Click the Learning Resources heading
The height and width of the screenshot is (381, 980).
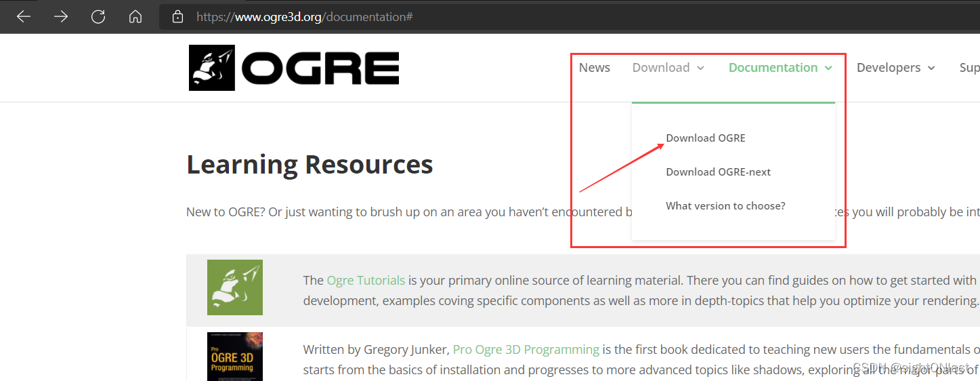[x=310, y=164]
